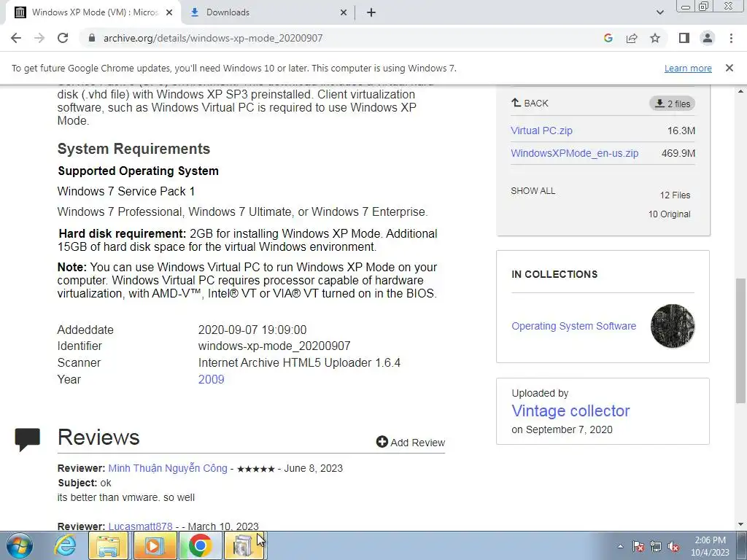Click the clock showing 2:06 PM

[710, 546]
